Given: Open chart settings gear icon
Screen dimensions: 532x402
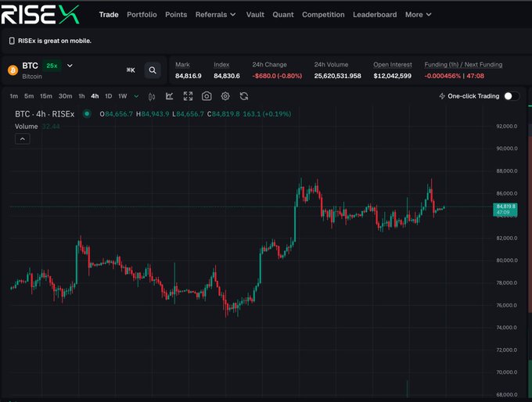Looking at the screenshot, I should 225,96.
